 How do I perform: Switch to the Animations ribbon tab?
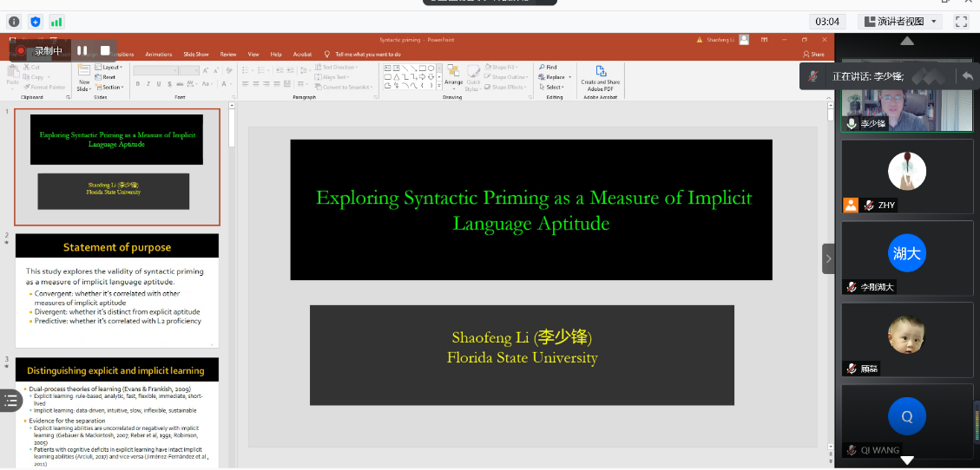point(158,54)
